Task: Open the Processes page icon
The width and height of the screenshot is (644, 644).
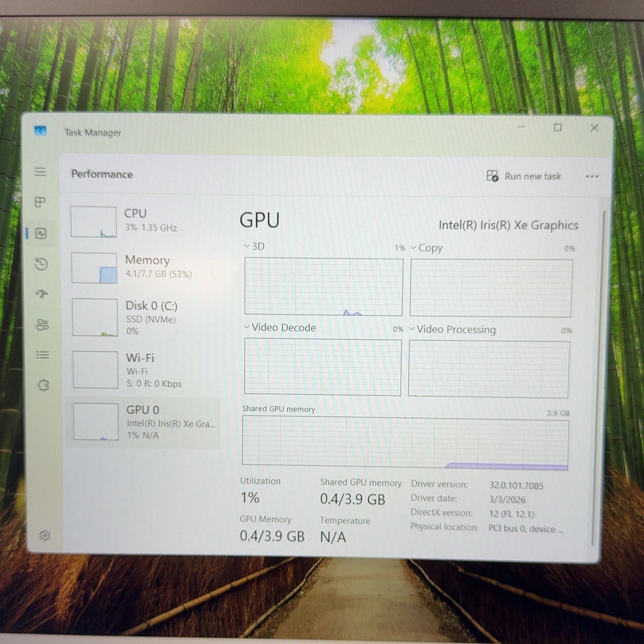Action: 40,202
